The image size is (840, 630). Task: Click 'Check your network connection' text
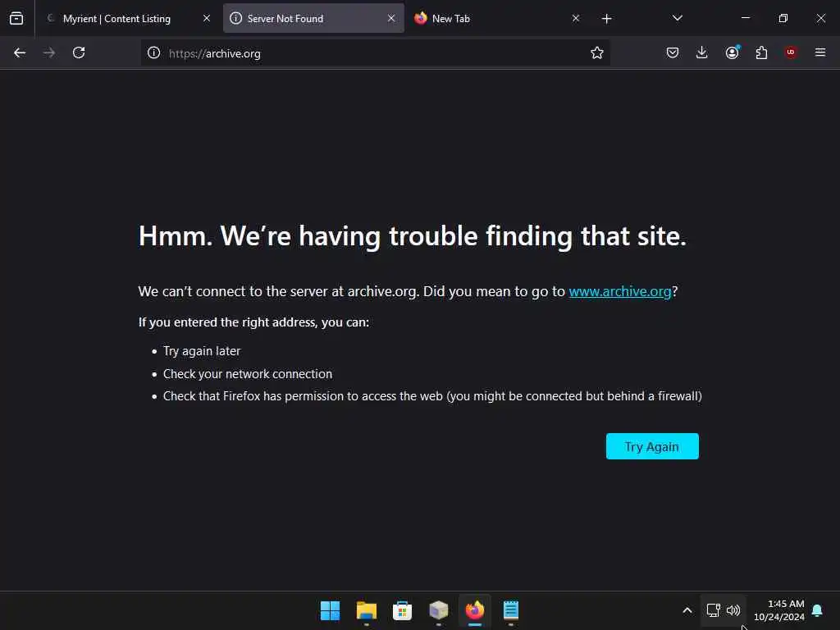(248, 374)
